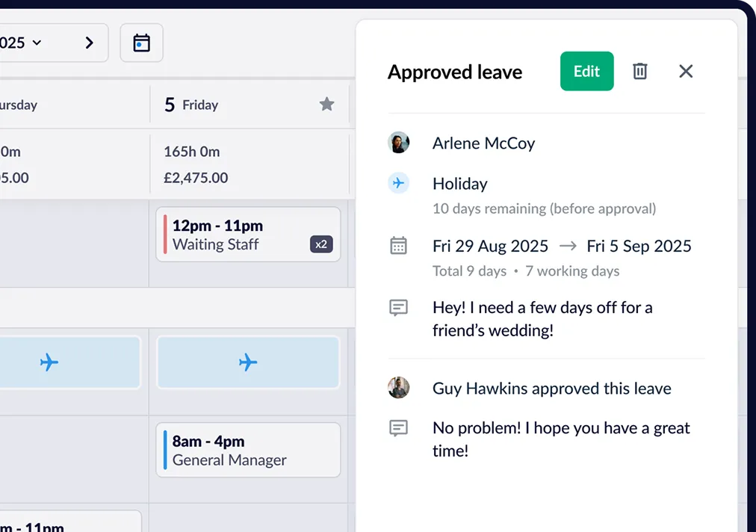Select the plane icon on Thursday's leave cell

[x=50, y=362]
